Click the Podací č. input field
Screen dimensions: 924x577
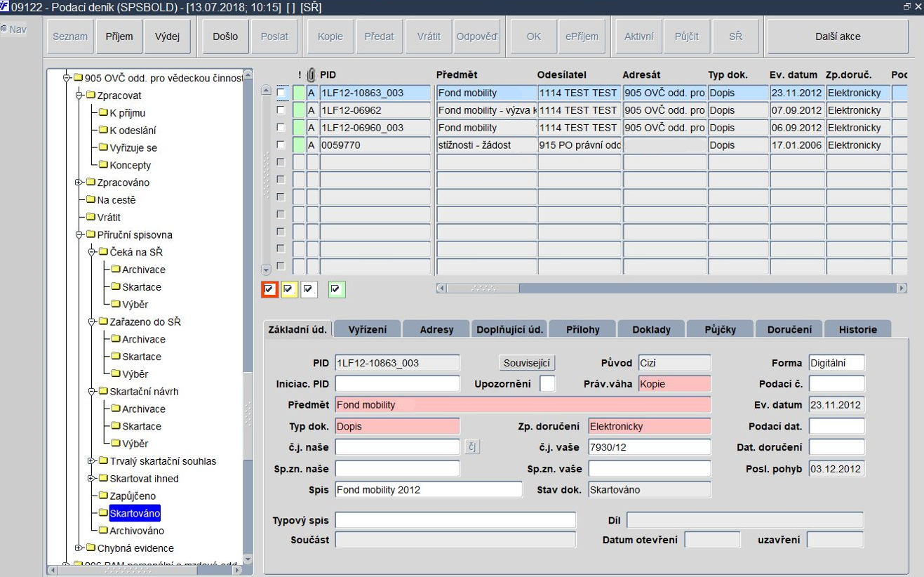point(836,384)
